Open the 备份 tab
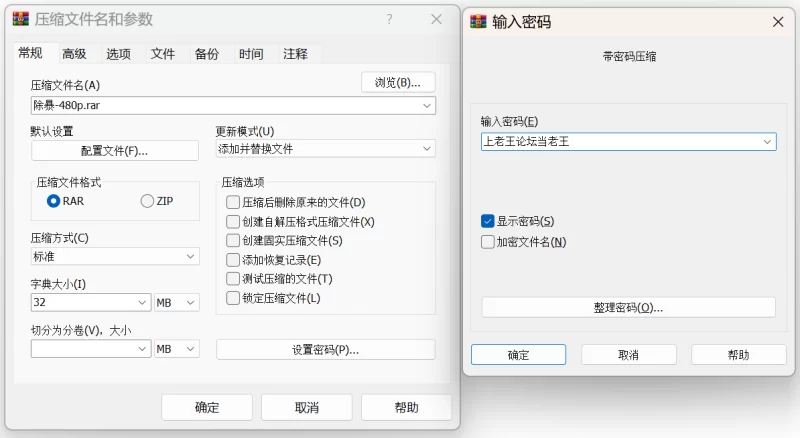Screen dimensions: 800x438 207,54
